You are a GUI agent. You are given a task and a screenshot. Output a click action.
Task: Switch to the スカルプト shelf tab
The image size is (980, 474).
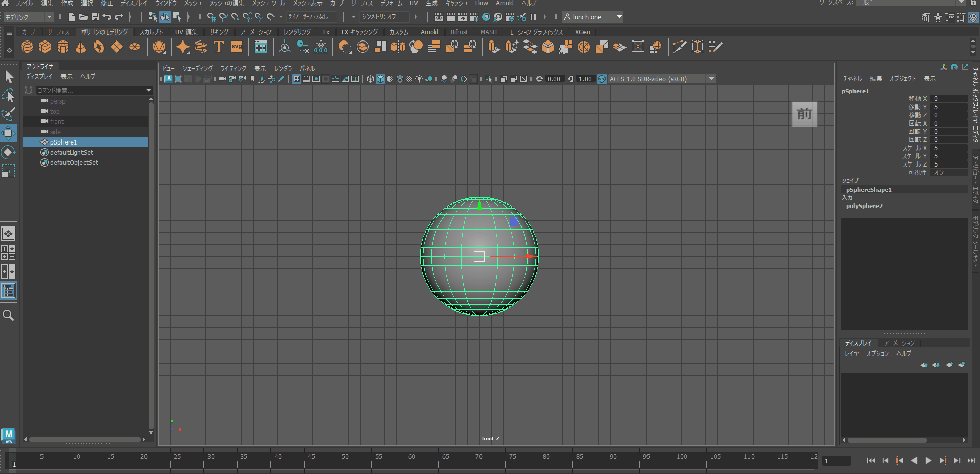pos(151,32)
